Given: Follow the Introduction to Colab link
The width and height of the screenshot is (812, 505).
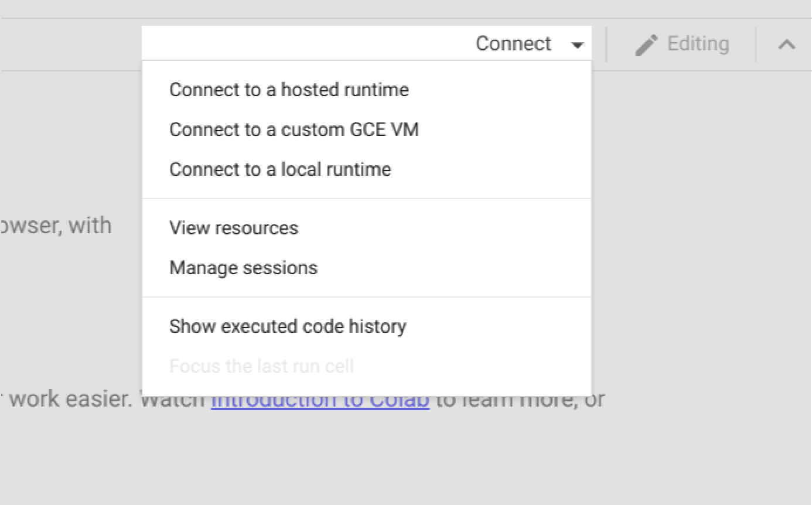Looking at the screenshot, I should pos(320,401).
